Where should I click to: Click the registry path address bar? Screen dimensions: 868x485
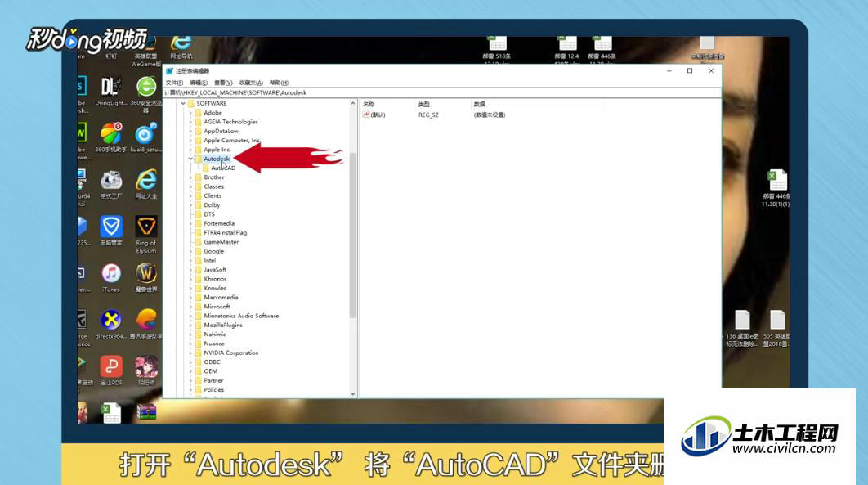pyautogui.click(x=441, y=92)
